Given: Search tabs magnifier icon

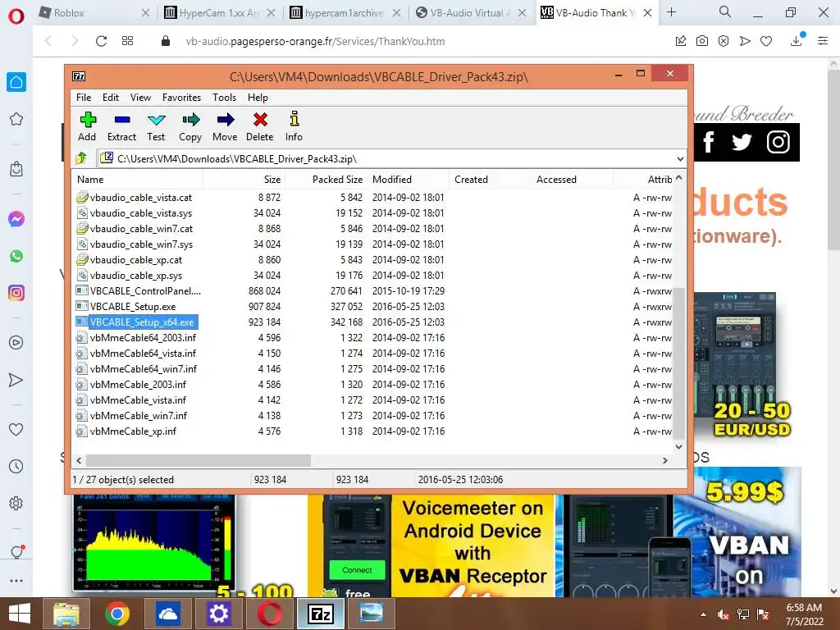Looking at the screenshot, I should tap(725, 11).
